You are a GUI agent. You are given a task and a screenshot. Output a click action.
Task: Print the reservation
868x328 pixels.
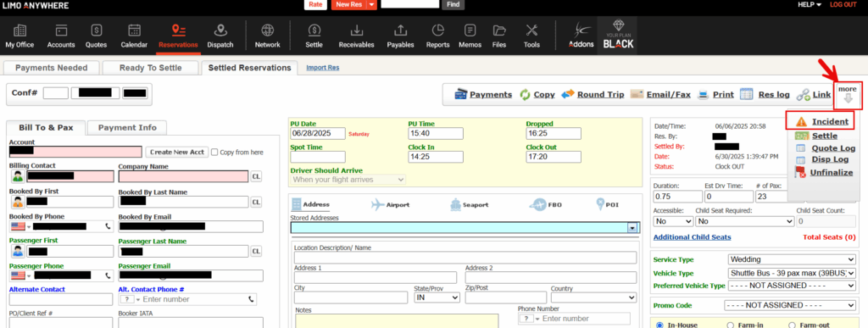click(715, 95)
